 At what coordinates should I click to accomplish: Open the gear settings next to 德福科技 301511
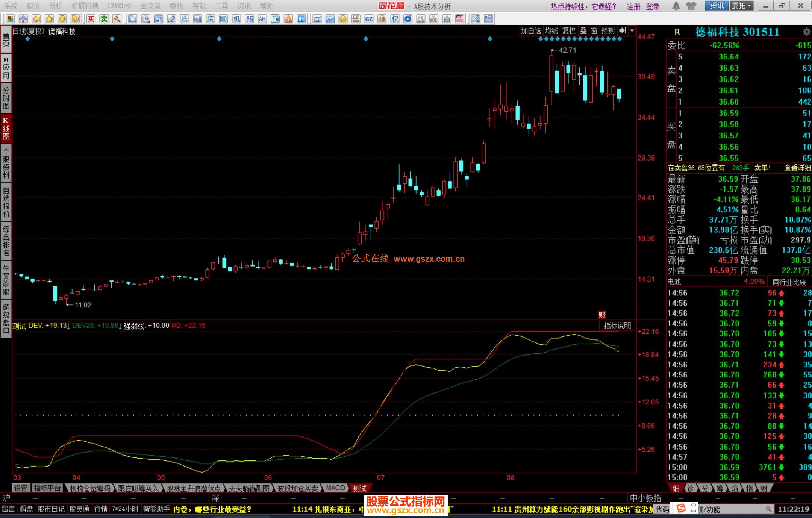(806, 32)
